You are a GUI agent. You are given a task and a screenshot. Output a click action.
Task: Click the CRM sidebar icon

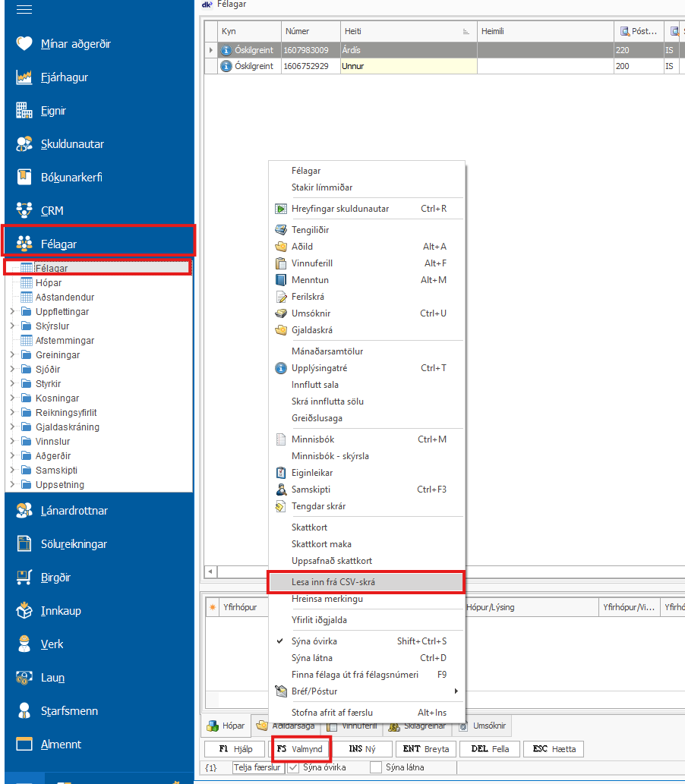coord(25,210)
